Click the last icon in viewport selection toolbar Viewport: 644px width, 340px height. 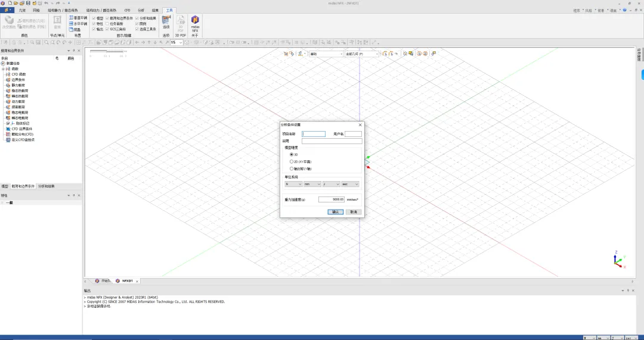point(434,54)
